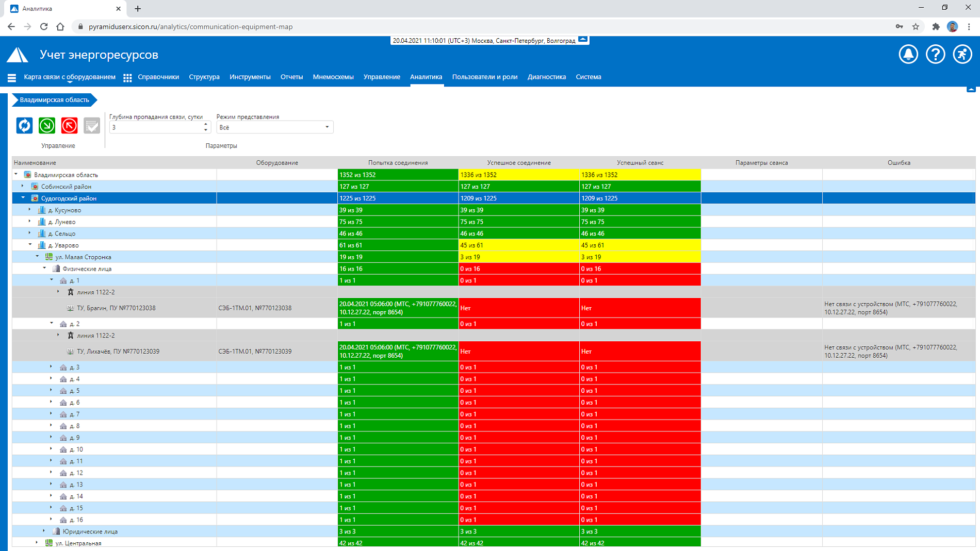Click the grey checkmark toolbar icon
This screenshot has height=551, width=980.
[92, 125]
